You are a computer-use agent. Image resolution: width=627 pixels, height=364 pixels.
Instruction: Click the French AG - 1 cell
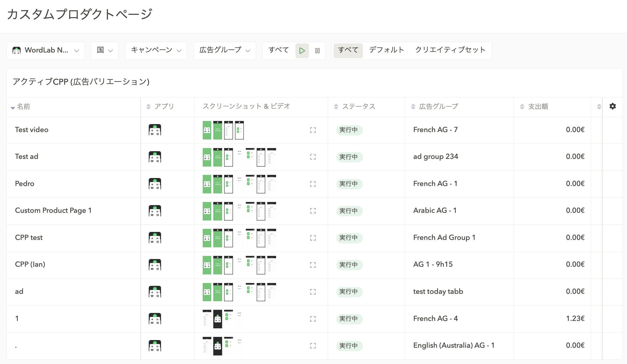(x=435, y=184)
